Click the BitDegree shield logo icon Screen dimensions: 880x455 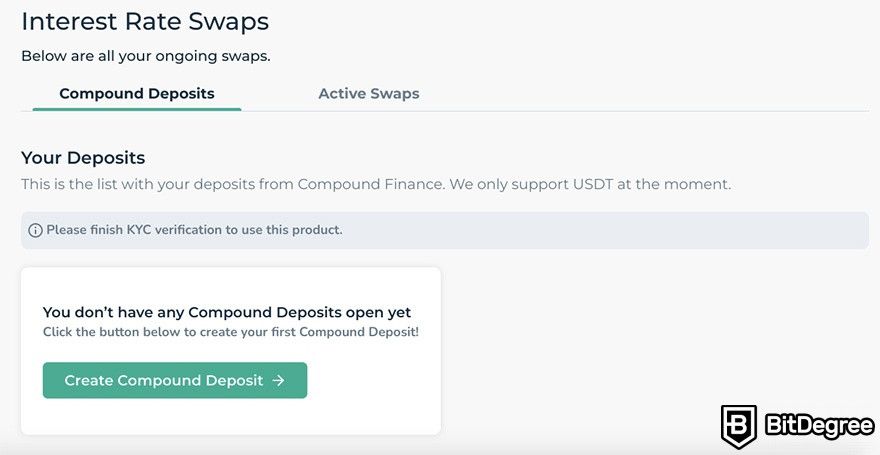tap(739, 426)
